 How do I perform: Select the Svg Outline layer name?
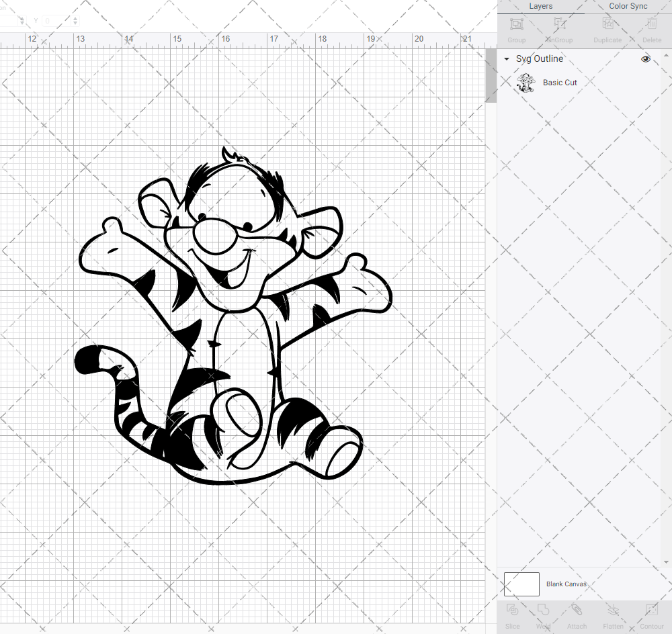coord(540,58)
